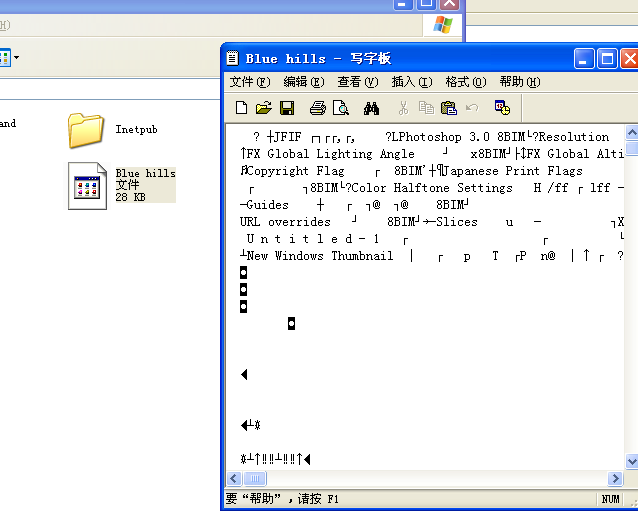Viewport: 638px width, 511px height.
Task: Open a file with the Open folder icon
Action: pos(264,108)
